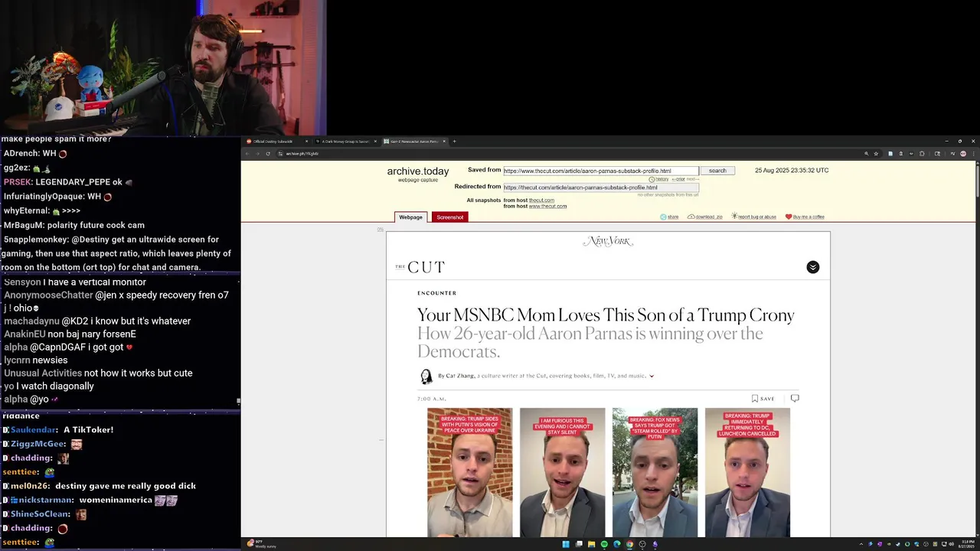Open a new browser tab with plus button
This screenshot has width=980, height=551.
[x=454, y=141]
